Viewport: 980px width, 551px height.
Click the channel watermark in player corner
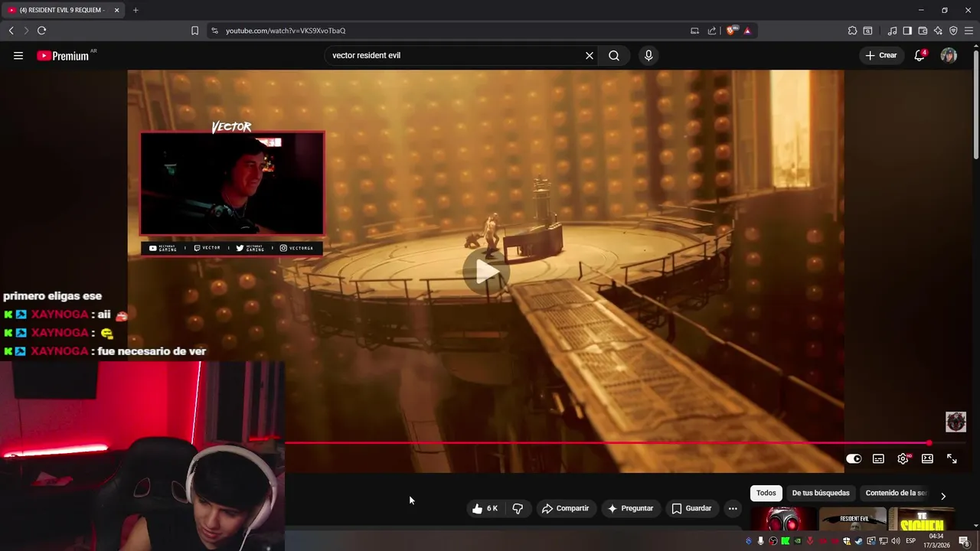(955, 422)
